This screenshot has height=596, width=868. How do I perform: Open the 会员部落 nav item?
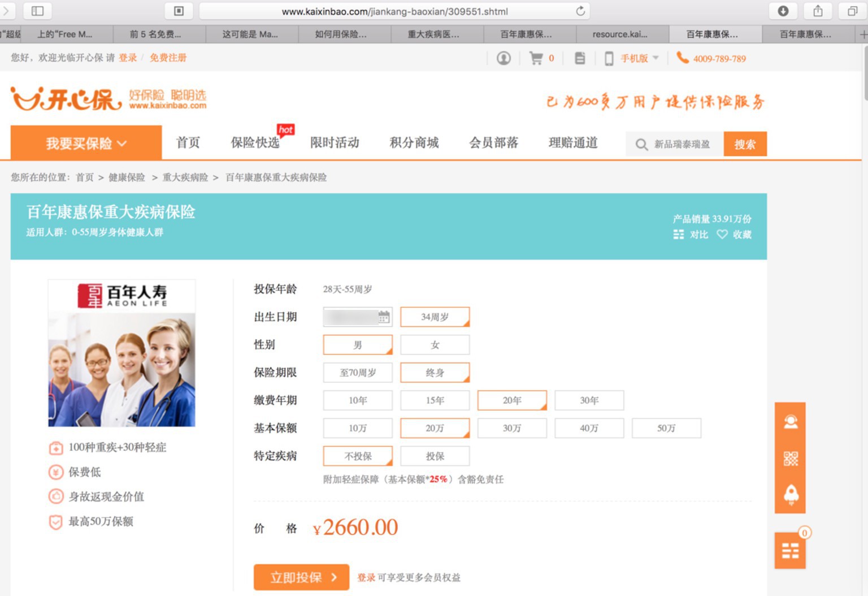494,142
